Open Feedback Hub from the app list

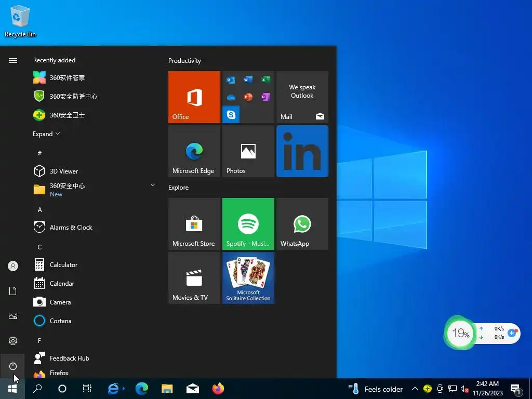pos(95,358)
